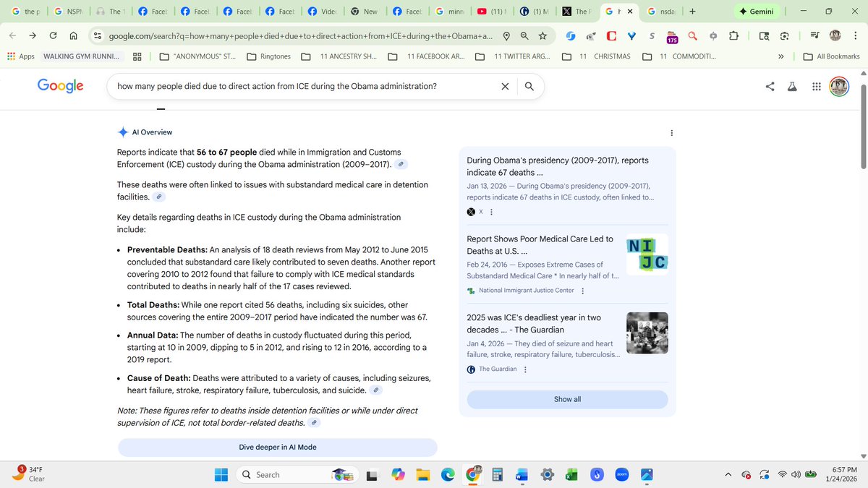Open 'Report Shows Poor Medical Care' link
Viewport: 868px width, 488px height.
pos(540,245)
